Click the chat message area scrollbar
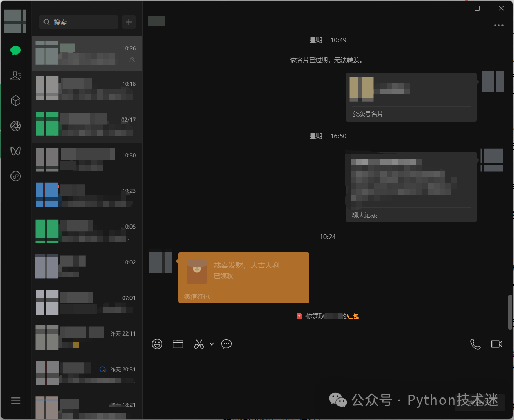This screenshot has width=514, height=420. coord(510,311)
